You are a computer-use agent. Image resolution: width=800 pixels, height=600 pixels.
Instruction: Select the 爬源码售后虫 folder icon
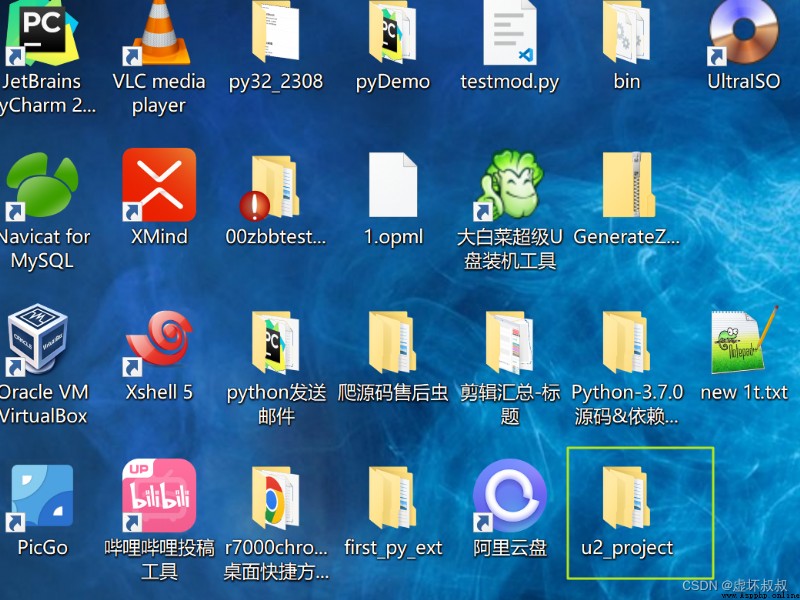[392, 342]
